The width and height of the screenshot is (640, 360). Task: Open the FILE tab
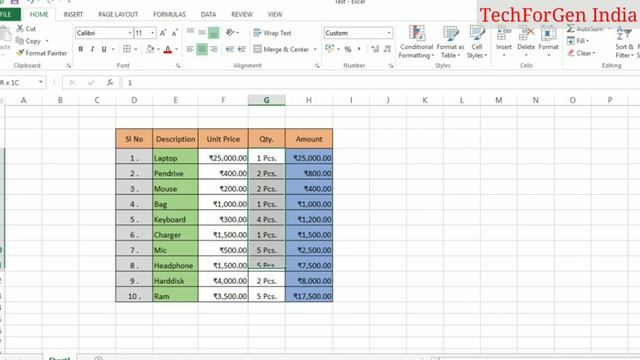click(9, 14)
